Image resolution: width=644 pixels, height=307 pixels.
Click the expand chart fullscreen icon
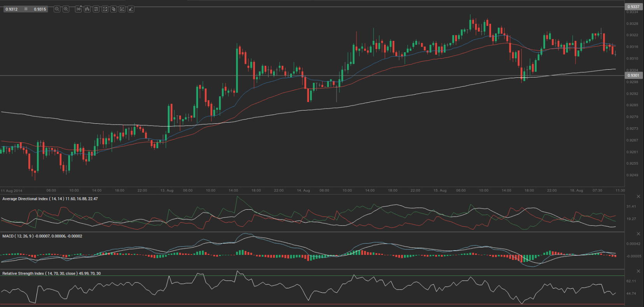105,9
